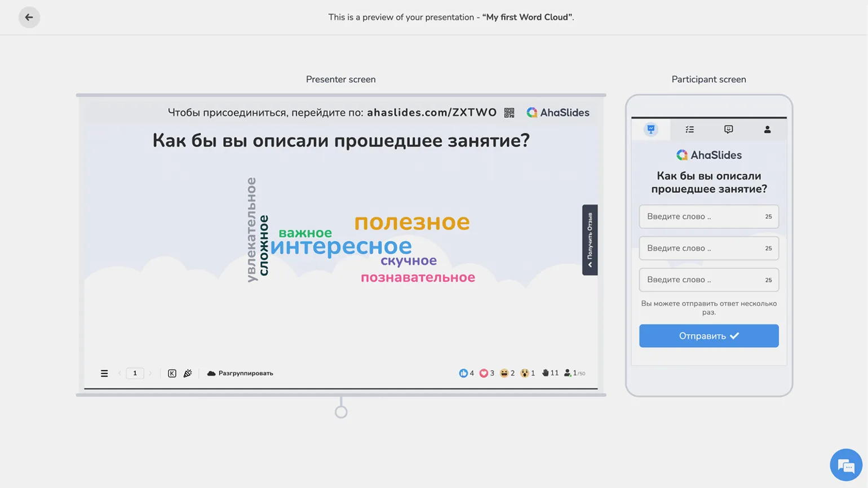Screen dimensions: 868x488
Task: Click the confetti party popper icon
Action: pos(188,373)
